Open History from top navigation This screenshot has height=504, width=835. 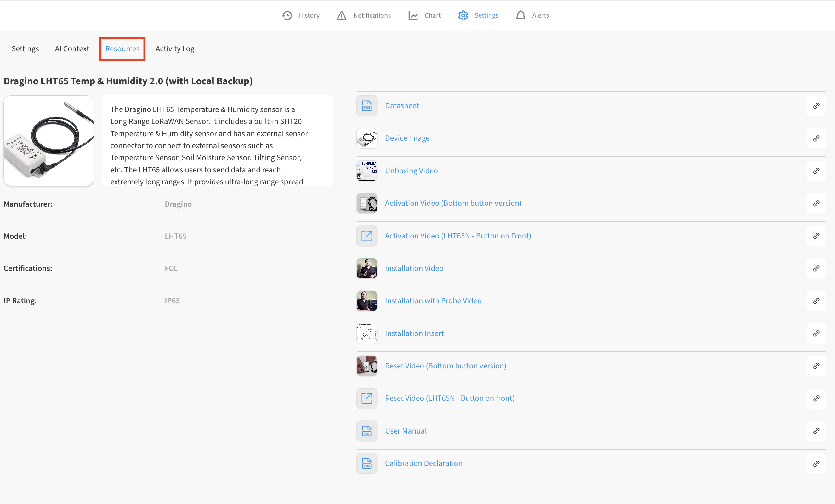pos(301,15)
